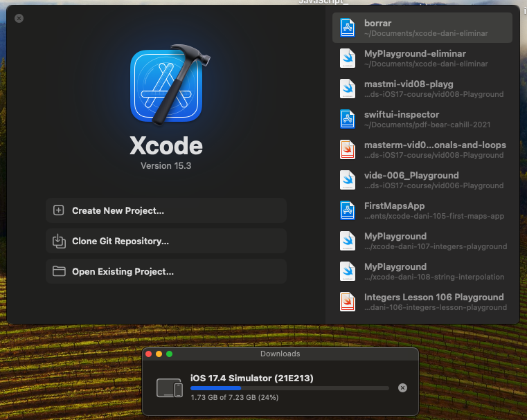527x420 pixels.
Task: Click the 1.73 GB of 7.23 GB status text
Action: 234,397
